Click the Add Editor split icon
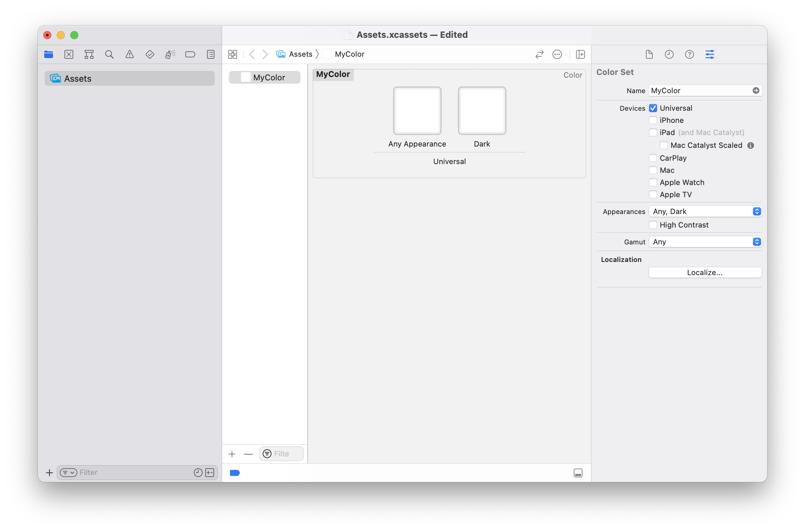The height and width of the screenshot is (532, 805). click(x=580, y=54)
